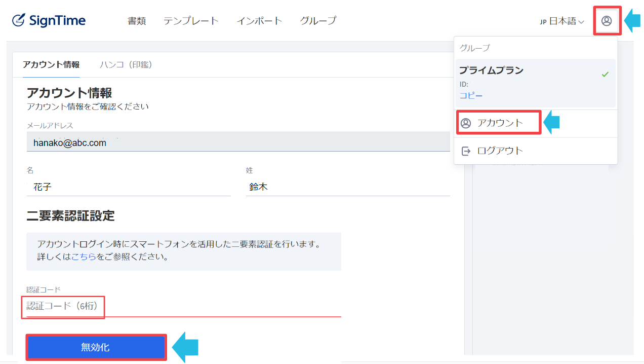The image size is (644, 364).
Task: Click the アカウント情報 heading
Action: click(x=69, y=93)
